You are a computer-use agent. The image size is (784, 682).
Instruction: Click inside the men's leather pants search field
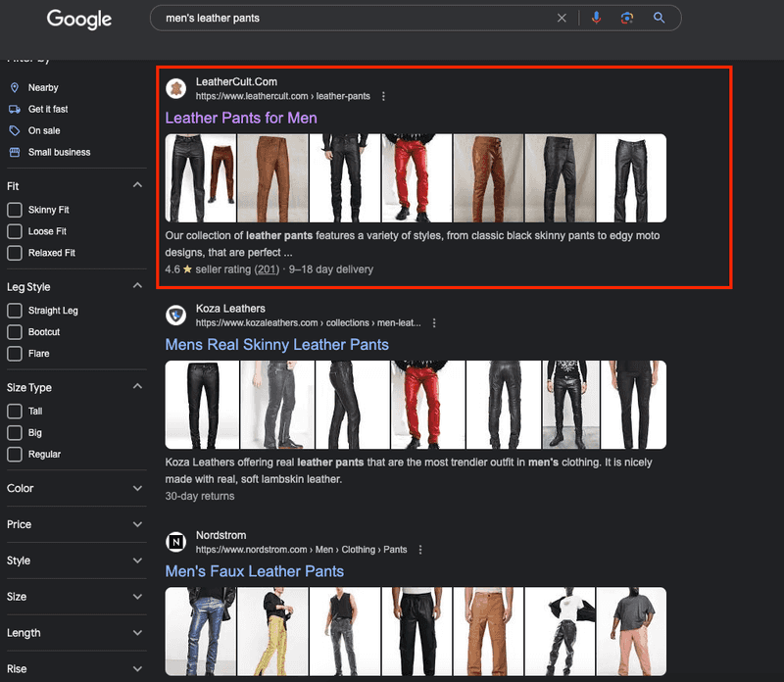pyautogui.click(x=355, y=18)
